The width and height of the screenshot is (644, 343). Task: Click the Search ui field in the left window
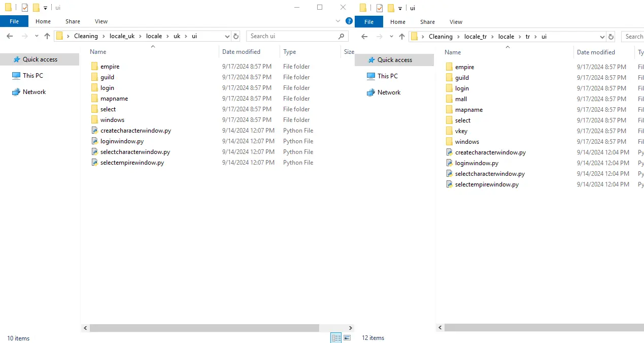coord(292,36)
